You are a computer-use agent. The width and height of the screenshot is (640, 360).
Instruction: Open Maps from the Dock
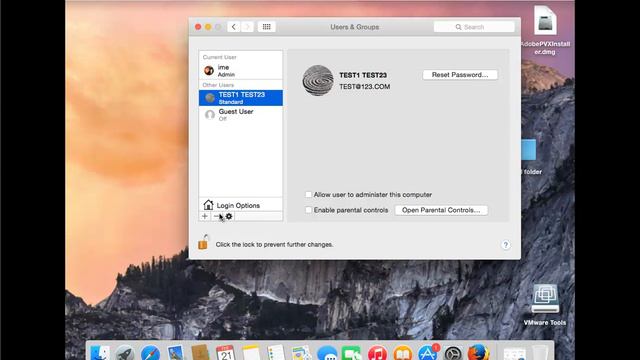tap(302, 352)
